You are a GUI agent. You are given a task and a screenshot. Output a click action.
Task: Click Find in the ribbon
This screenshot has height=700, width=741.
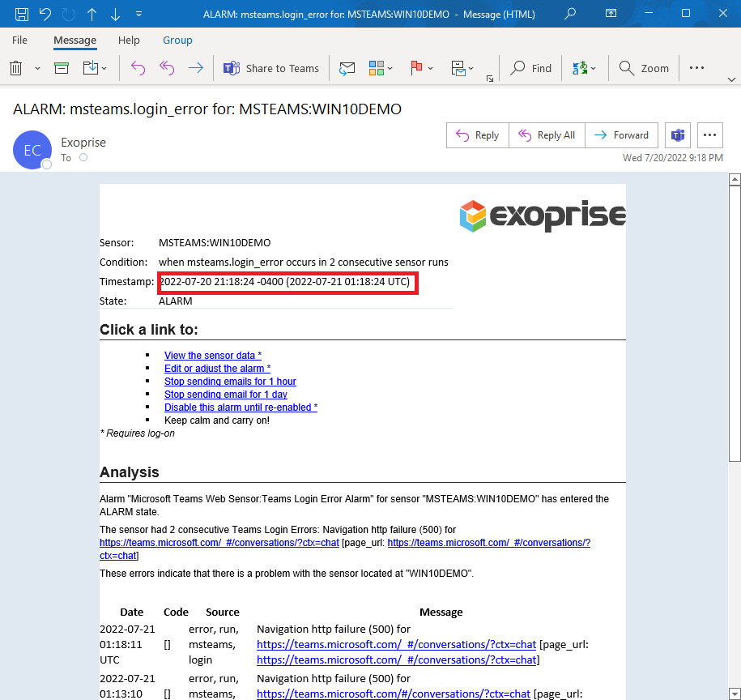tap(530, 69)
